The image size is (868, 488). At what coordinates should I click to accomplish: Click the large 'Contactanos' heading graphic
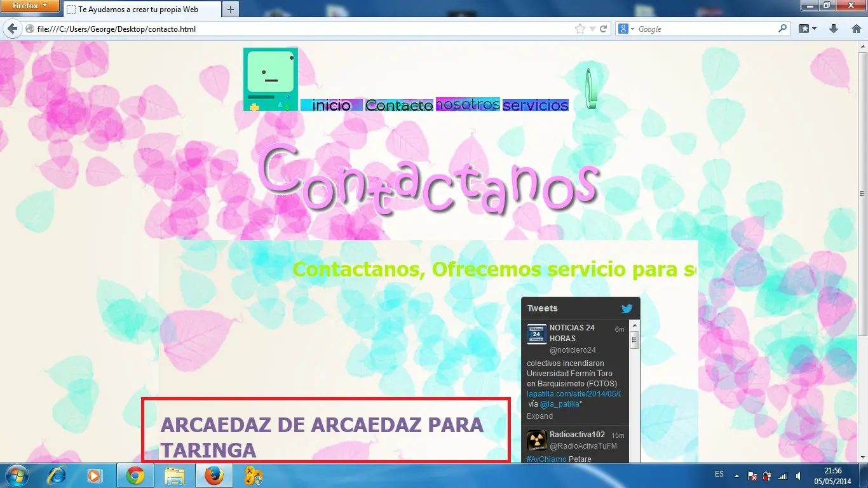click(430, 179)
